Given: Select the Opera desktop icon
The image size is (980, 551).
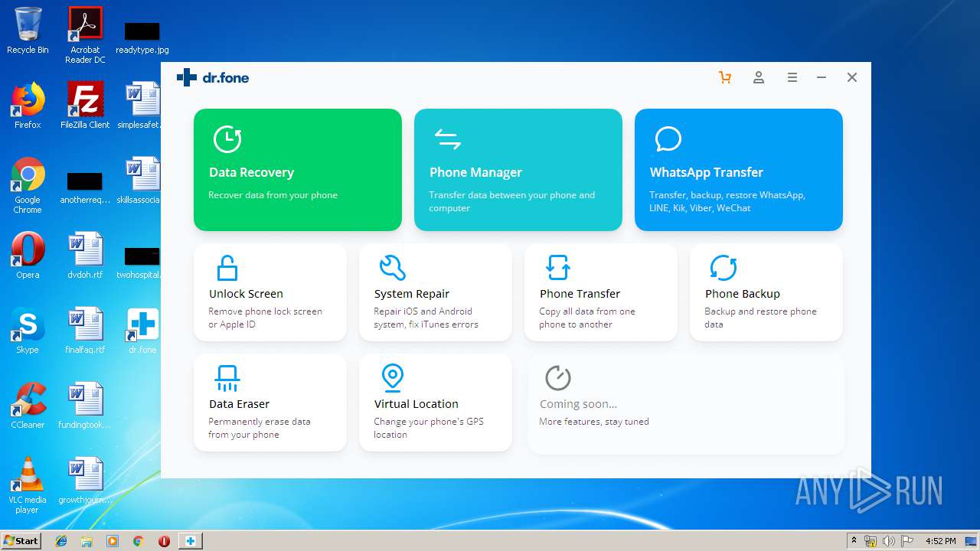Looking at the screenshot, I should 28,256.
